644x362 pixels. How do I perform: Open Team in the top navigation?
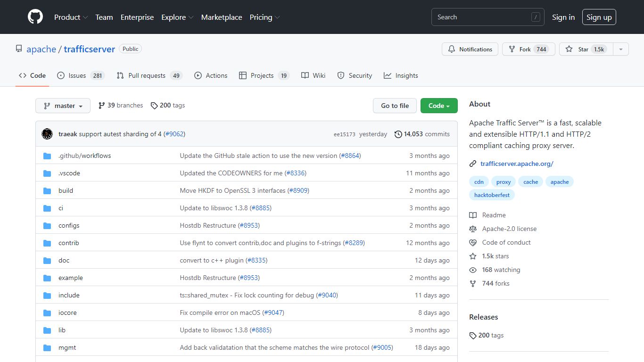click(x=104, y=17)
